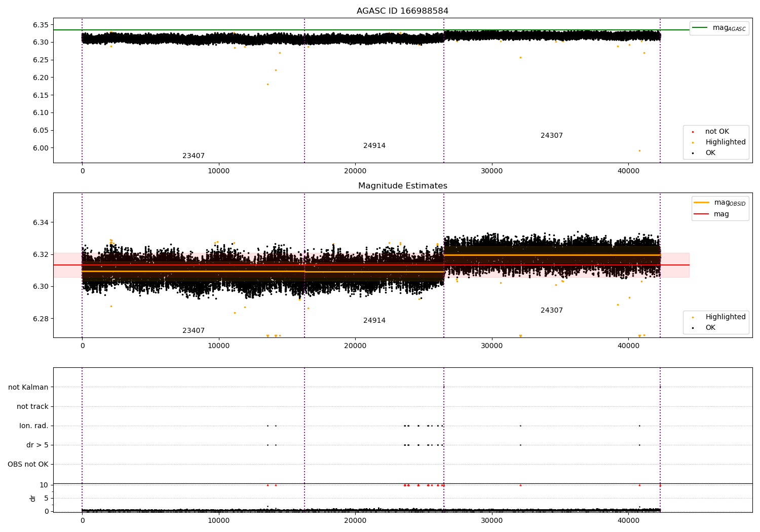Viewport: 760px width, 532px height.
Task: Click the 6.34 tick on Magnitude Estimates plot
Action: [x=41, y=223]
